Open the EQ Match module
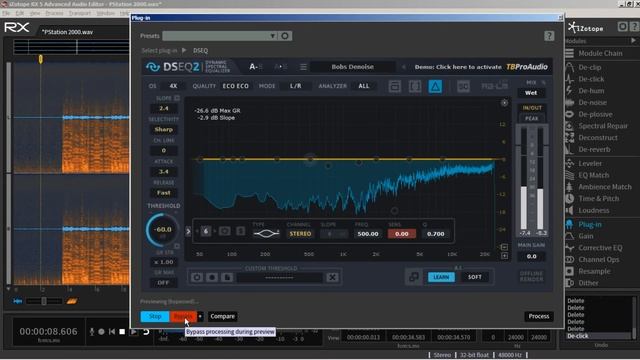 (x=593, y=175)
